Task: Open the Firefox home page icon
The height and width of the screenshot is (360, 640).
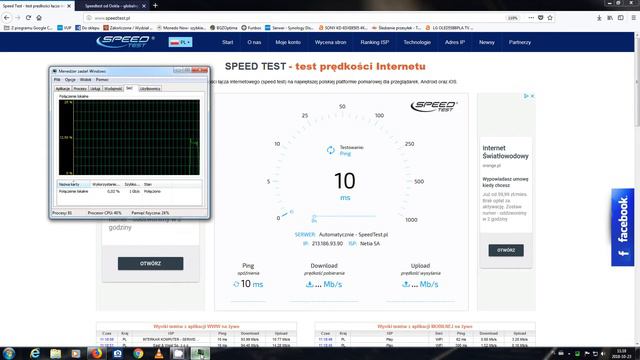Action: [x=39, y=18]
